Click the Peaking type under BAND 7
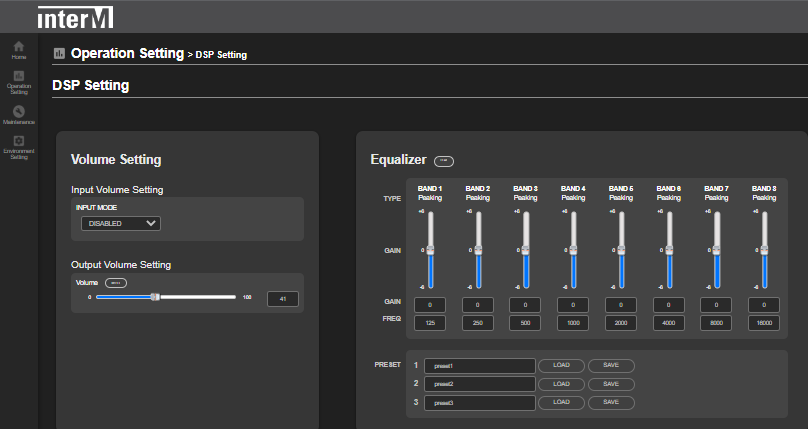 click(717, 198)
